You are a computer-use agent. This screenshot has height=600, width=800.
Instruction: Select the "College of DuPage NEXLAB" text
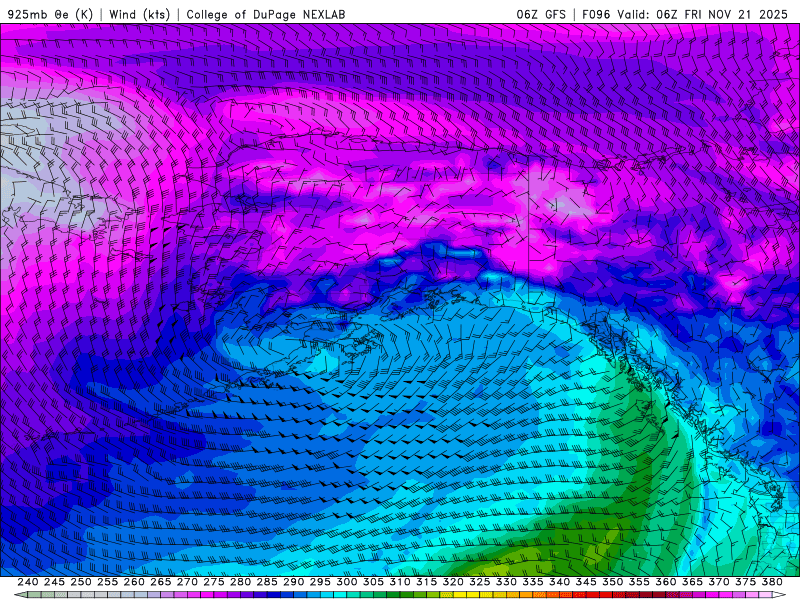(266, 14)
